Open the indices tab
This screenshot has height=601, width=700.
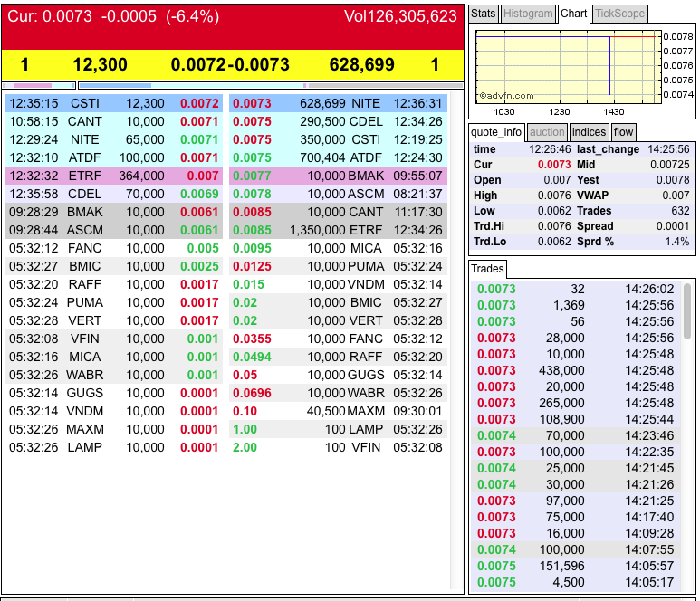pos(589,132)
